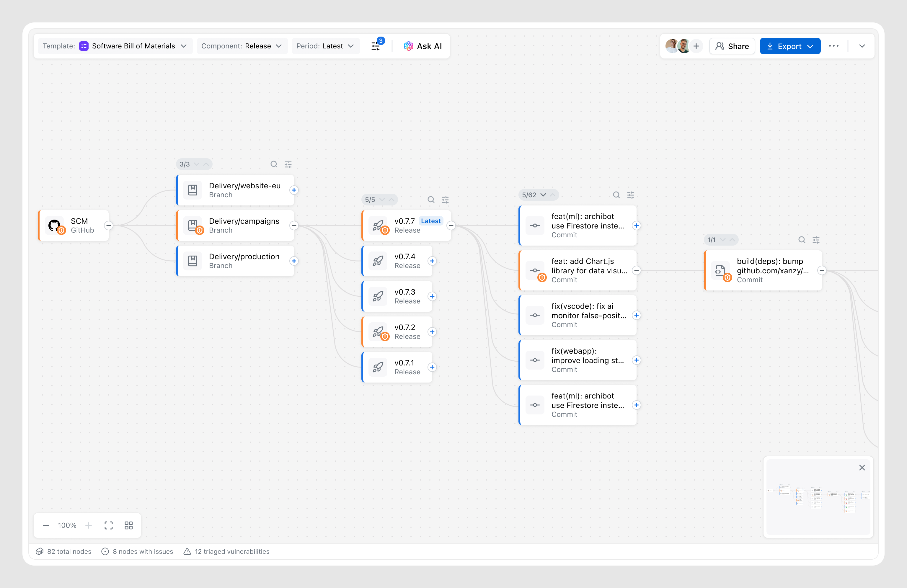This screenshot has width=907, height=588.
Task: Add a collaborator with the plus icon
Action: [x=696, y=46]
